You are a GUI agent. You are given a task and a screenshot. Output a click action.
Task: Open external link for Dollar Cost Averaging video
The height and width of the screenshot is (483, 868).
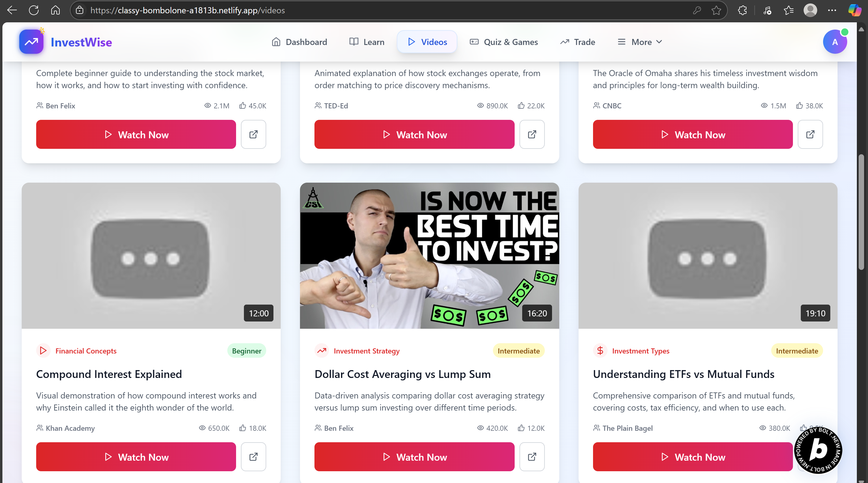tap(532, 457)
